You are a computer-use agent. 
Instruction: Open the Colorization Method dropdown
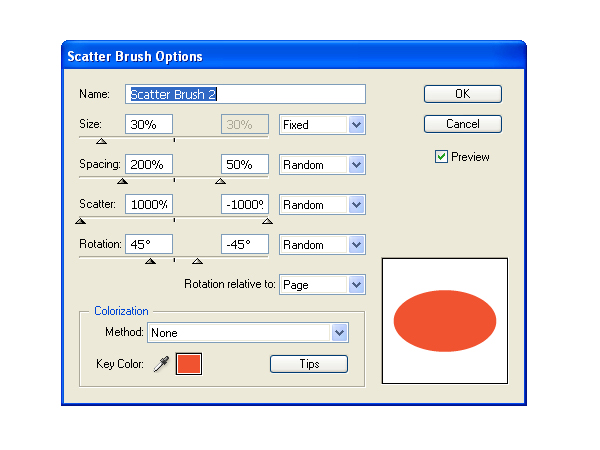point(248,333)
